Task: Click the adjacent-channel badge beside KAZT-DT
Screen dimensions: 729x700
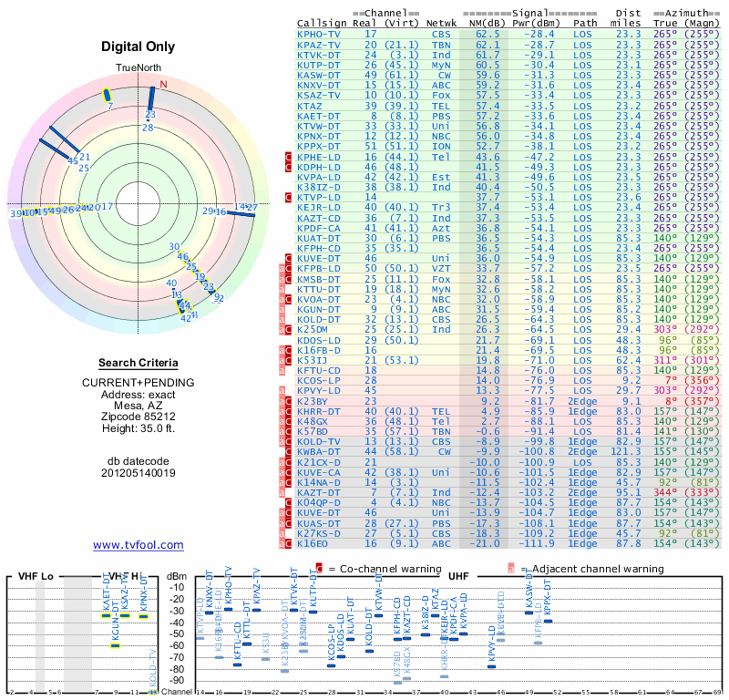Action: (x=282, y=492)
